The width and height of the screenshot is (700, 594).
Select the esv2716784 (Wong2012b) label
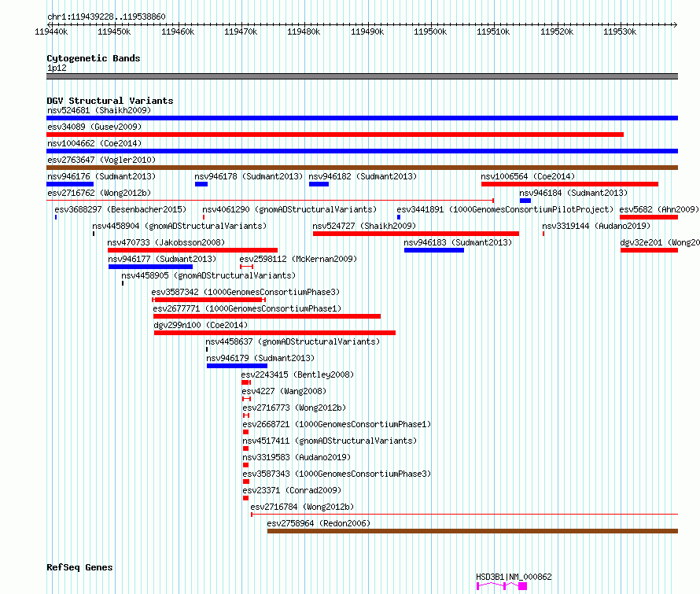pos(302,507)
